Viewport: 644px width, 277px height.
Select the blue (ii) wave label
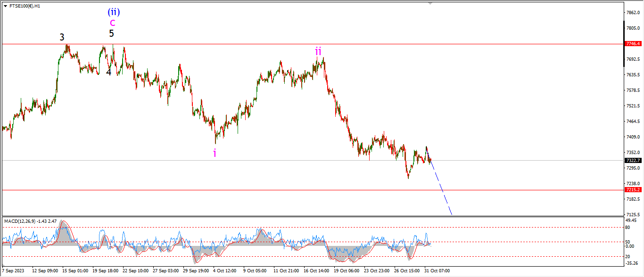pyautogui.click(x=113, y=11)
